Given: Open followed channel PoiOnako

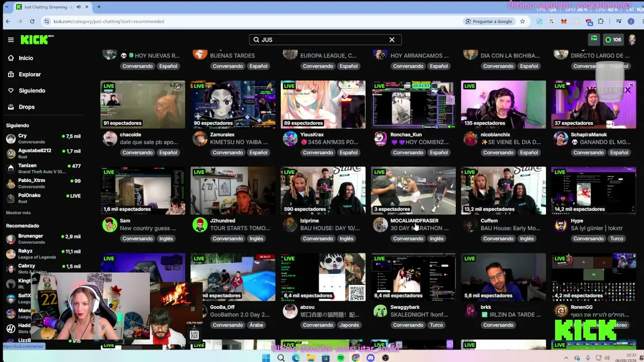Looking at the screenshot, I should pos(43,198).
